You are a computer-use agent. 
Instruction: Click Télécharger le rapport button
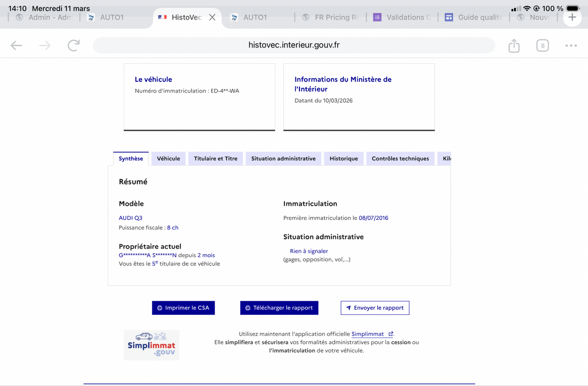[279, 308]
